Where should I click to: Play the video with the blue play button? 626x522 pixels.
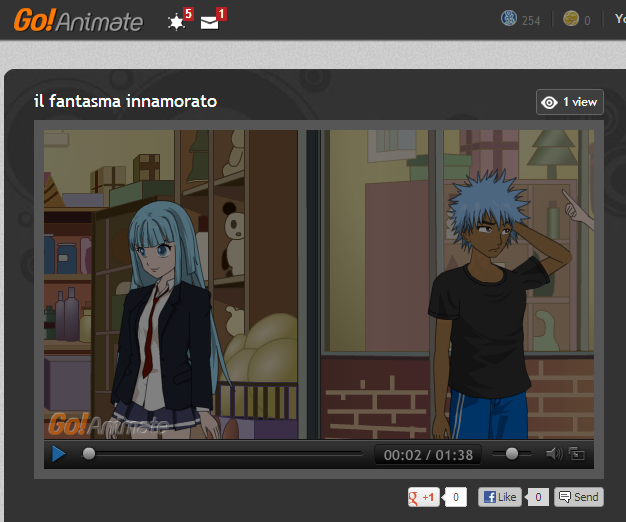point(59,454)
